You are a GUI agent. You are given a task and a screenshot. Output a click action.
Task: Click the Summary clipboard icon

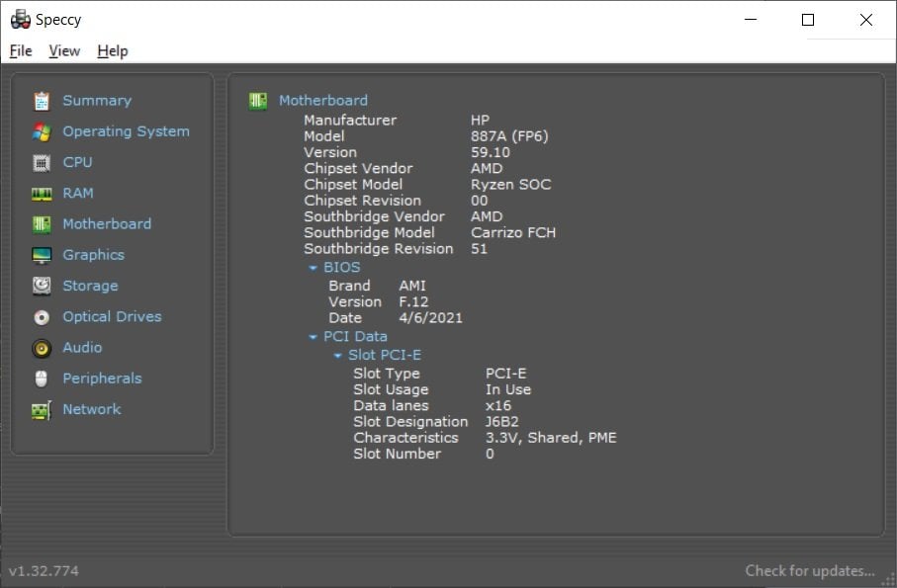pyautogui.click(x=42, y=101)
